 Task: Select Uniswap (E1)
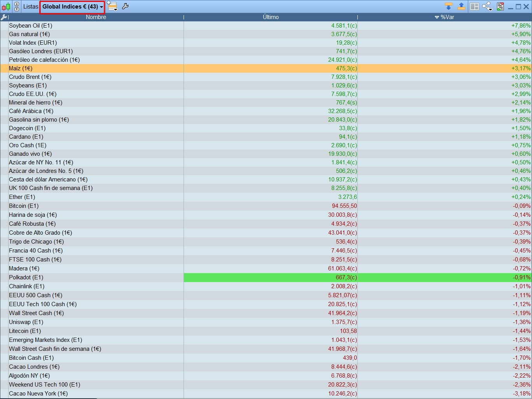click(26, 322)
